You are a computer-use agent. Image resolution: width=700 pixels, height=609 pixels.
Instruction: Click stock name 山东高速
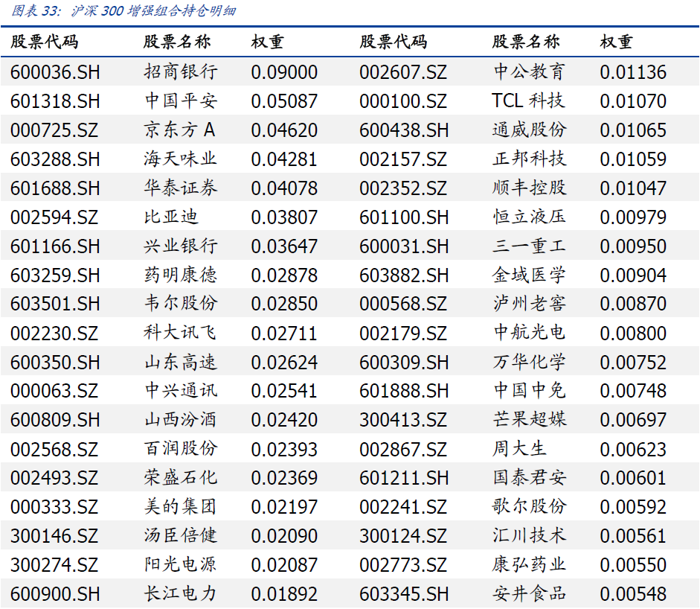coord(181,362)
